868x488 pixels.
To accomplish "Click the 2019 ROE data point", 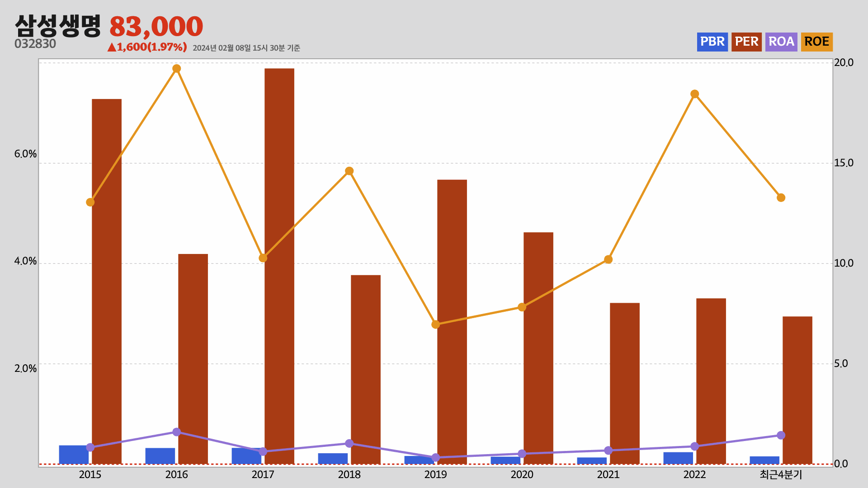I will 435,324.
